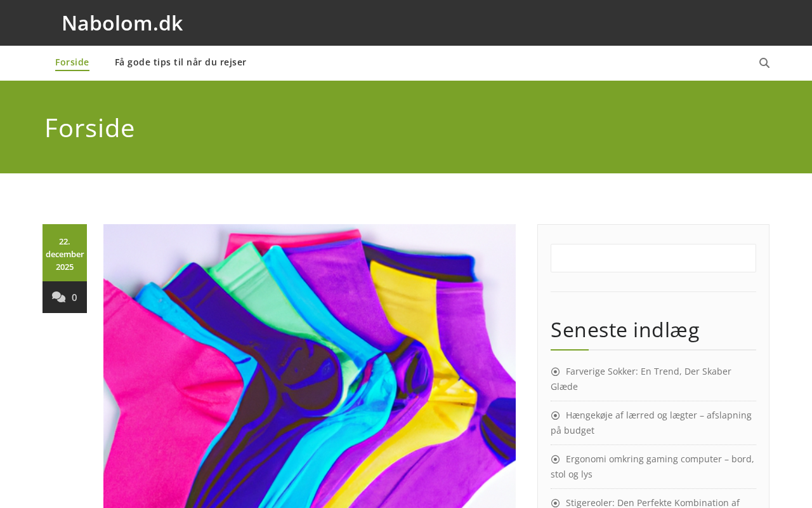Screen dimensions: 812x508
Task: Click the green Forside header banner
Action: pyautogui.click(x=406, y=127)
